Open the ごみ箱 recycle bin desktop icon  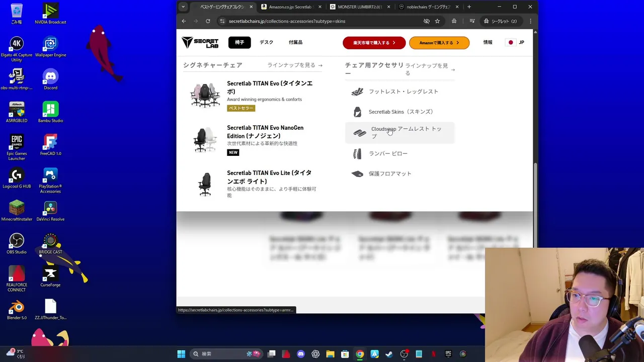pyautogui.click(x=17, y=14)
